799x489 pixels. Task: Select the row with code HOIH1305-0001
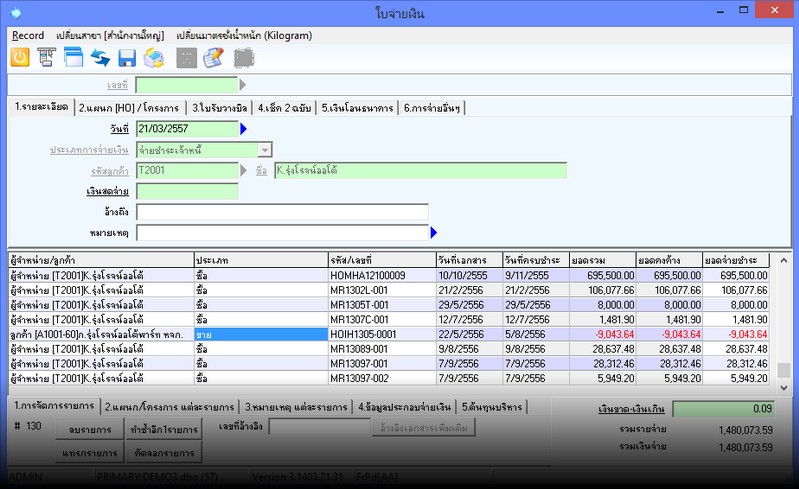pos(381,335)
